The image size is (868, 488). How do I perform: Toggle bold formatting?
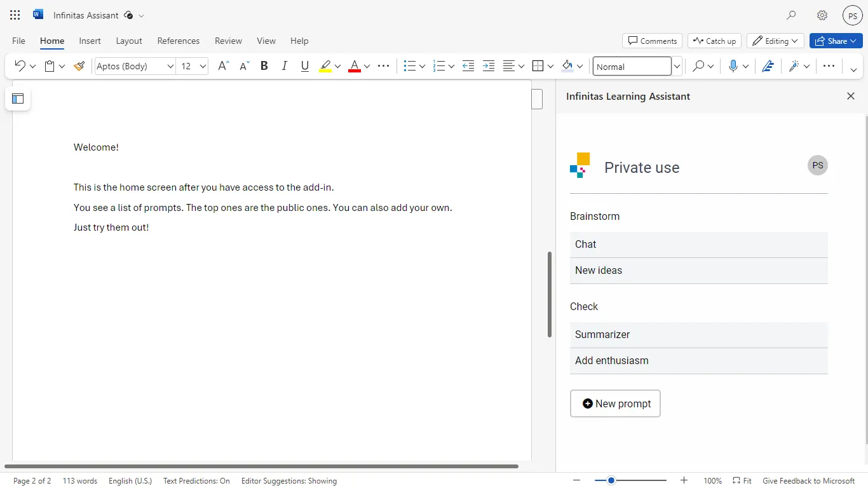tap(264, 66)
